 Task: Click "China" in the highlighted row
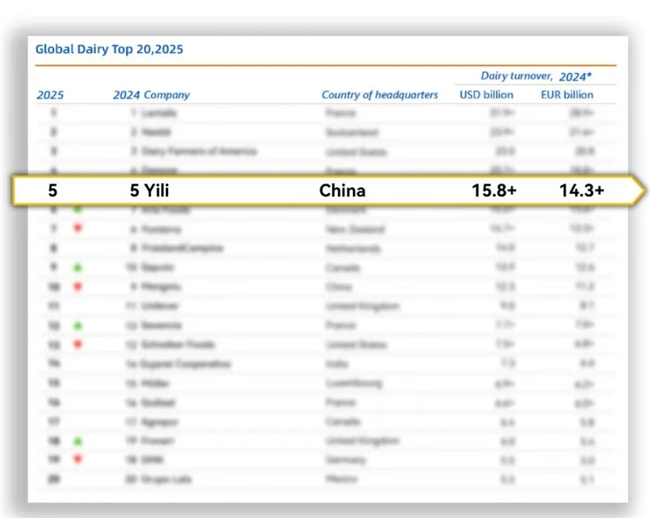tap(342, 190)
